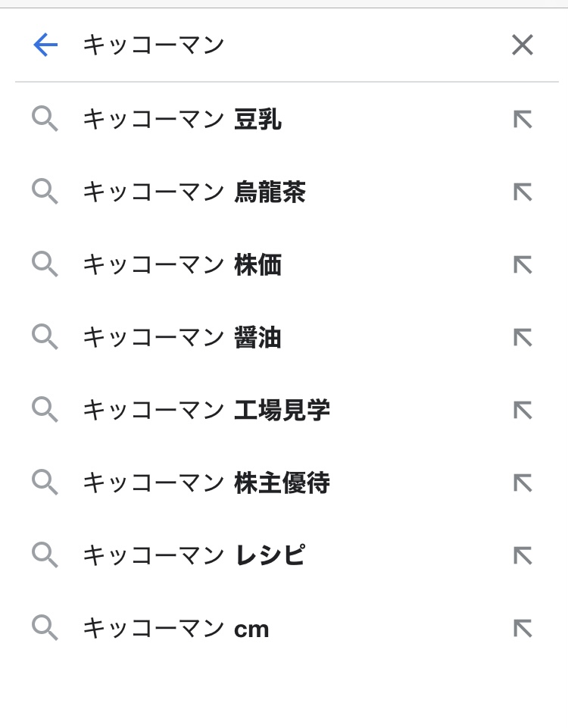Click the arrow icon beside レシピ suggestion
568x728 pixels.
tap(523, 556)
